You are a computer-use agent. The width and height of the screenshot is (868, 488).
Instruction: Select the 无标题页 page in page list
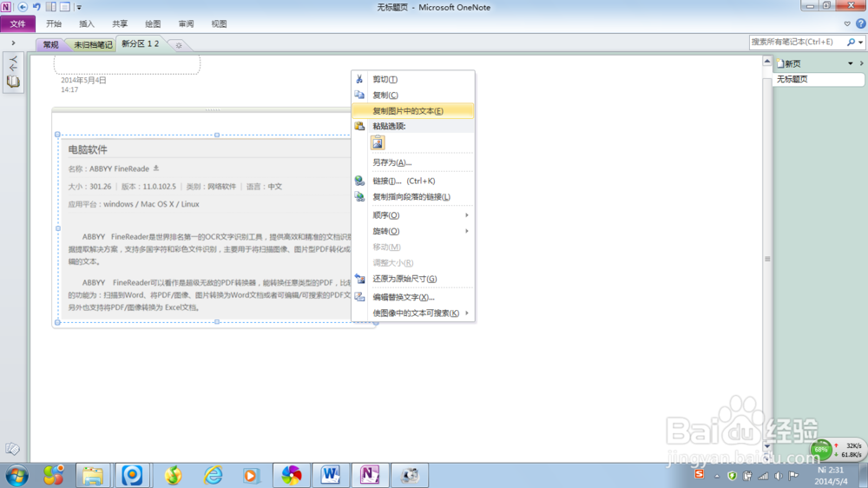[819, 79]
